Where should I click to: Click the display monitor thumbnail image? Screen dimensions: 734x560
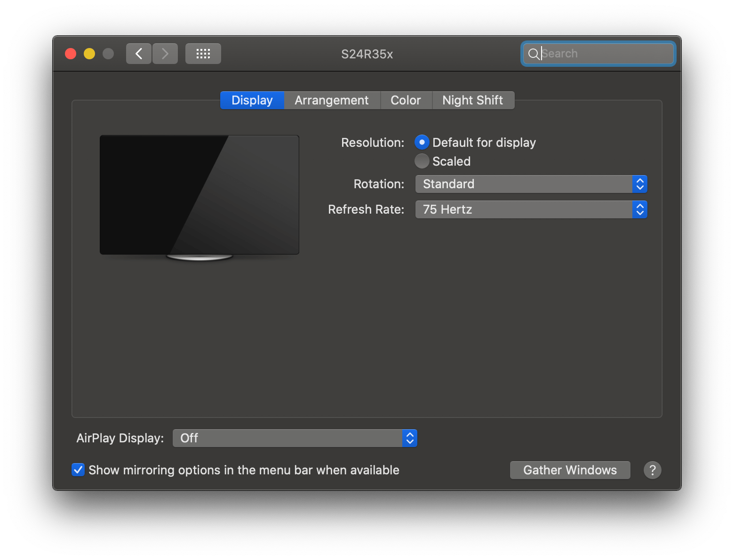[x=199, y=194]
